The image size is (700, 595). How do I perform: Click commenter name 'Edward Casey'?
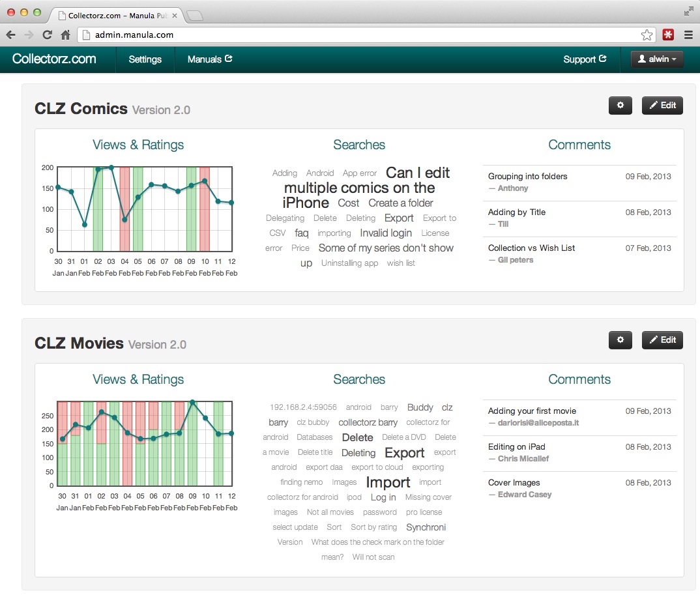click(525, 495)
